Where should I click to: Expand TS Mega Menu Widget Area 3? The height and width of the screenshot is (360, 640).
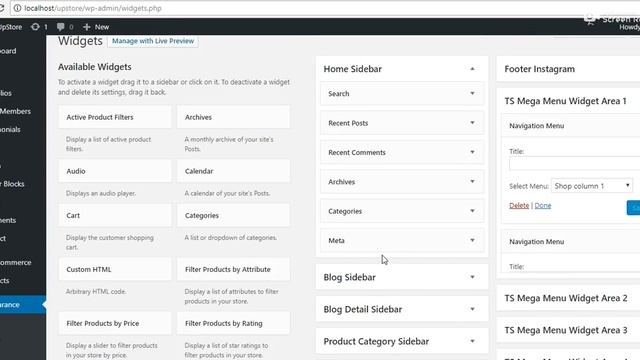point(568,330)
